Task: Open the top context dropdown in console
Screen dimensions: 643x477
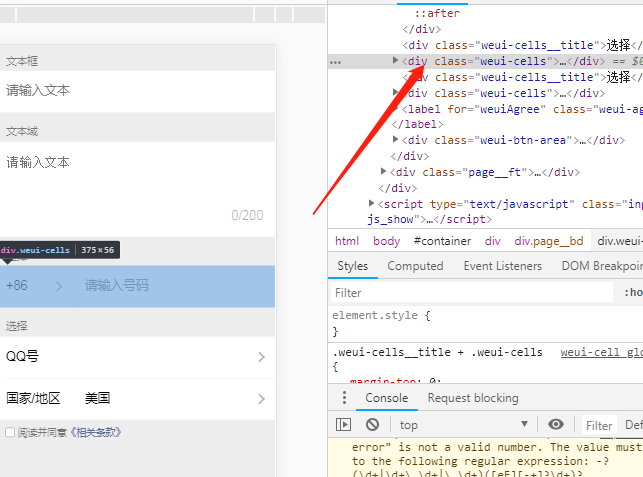Action: pyautogui.click(x=463, y=425)
